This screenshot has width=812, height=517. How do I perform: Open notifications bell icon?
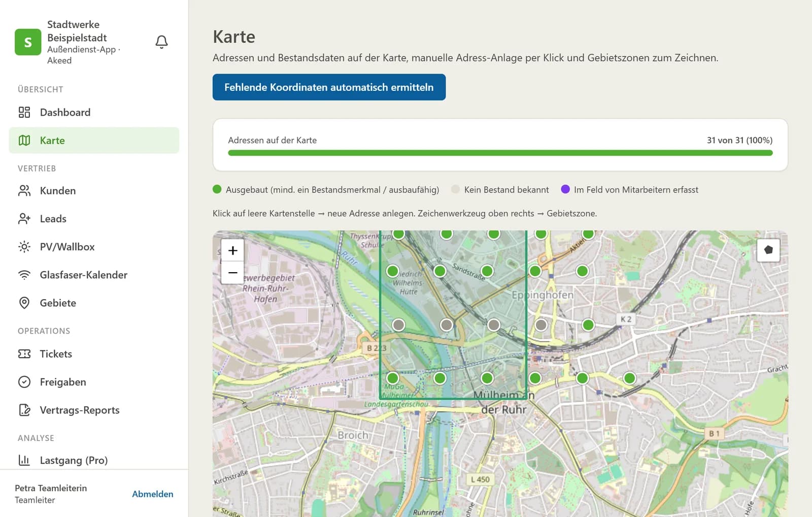(x=161, y=42)
